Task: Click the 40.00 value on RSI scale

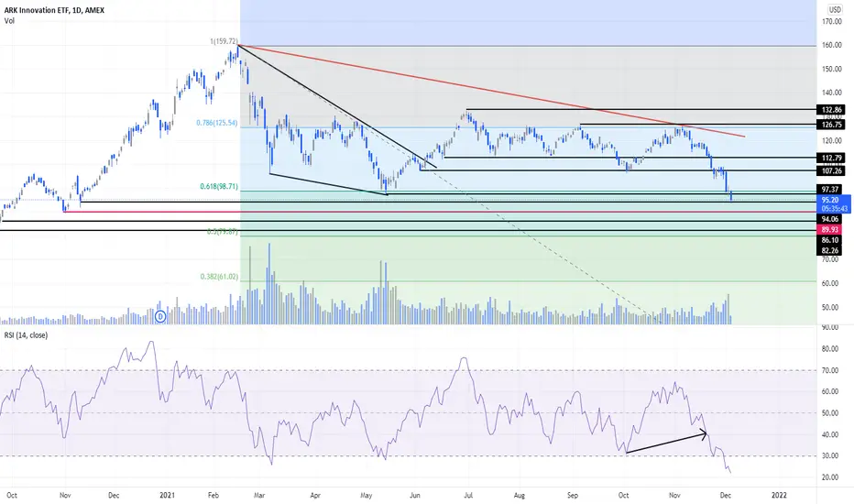Action: (x=830, y=434)
